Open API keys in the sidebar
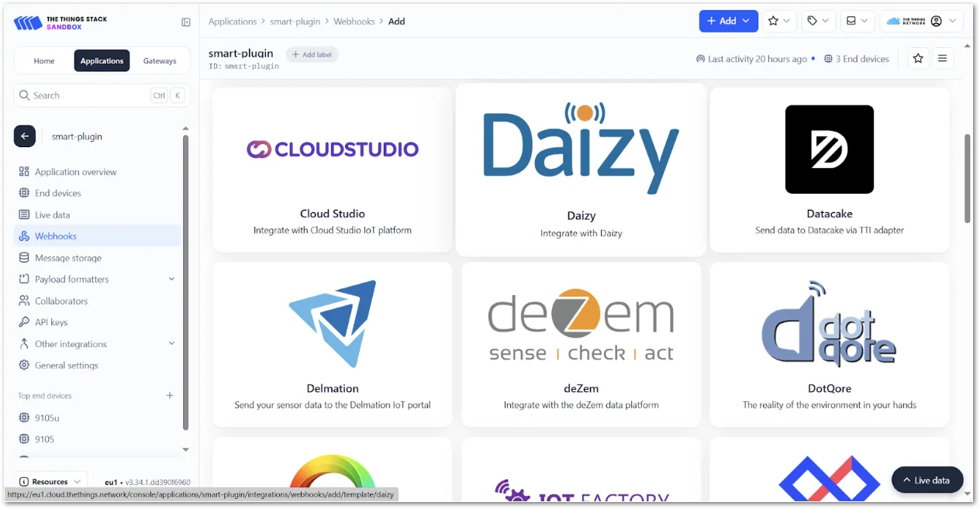 click(x=97, y=322)
